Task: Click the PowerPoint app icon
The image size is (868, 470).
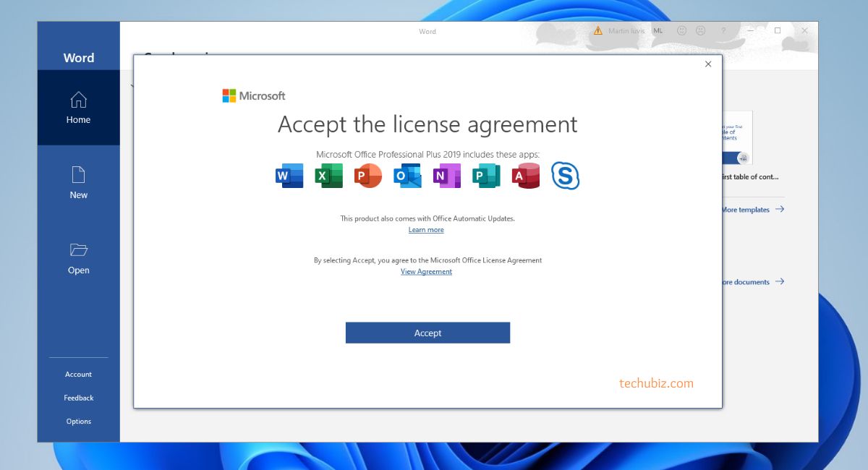Action: [367, 176]
